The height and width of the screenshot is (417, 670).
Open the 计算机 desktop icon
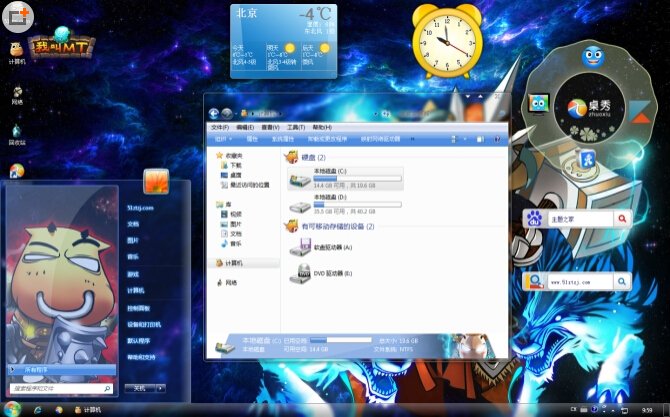click(x=17, y=53)
